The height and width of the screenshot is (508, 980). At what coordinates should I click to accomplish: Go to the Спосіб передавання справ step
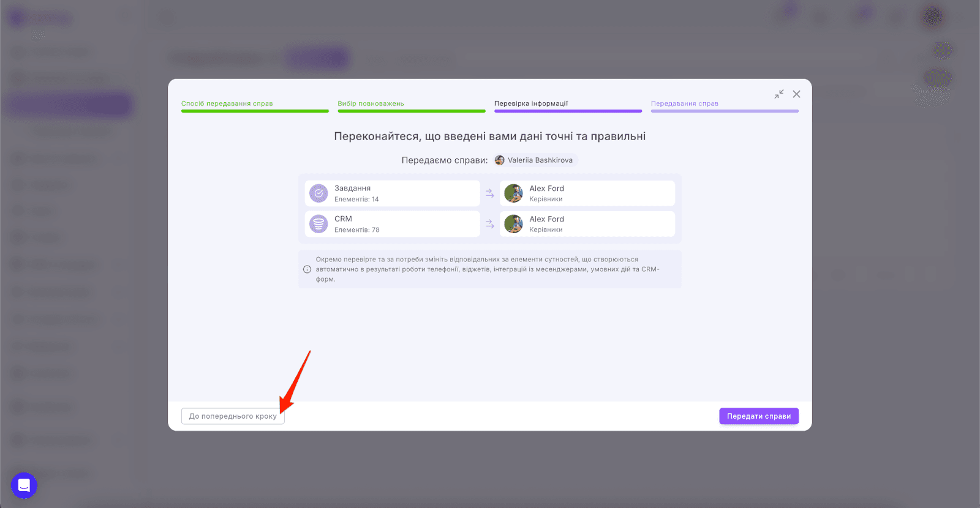point(227,103)
